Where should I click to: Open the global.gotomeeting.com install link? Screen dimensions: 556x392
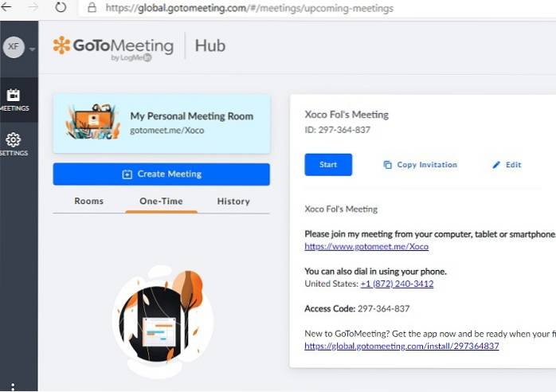401,346
